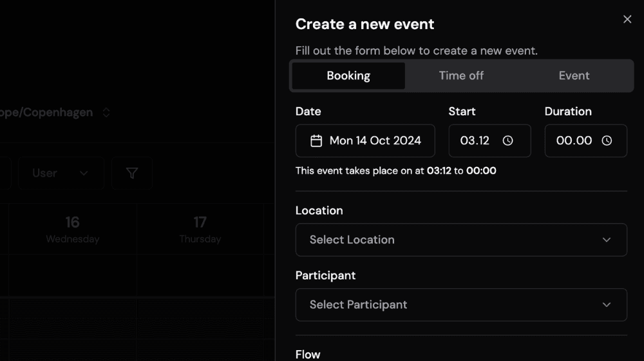644x361 pixels.
Task: Click the Participant label
Action: (x=325, y=275)
